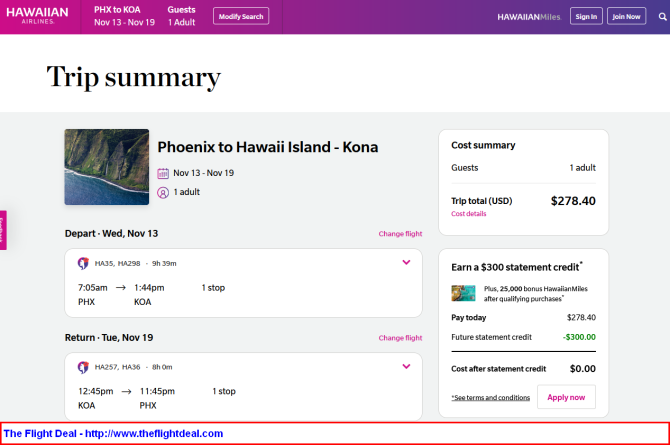Click the Kona coastline destination photo

107,167
